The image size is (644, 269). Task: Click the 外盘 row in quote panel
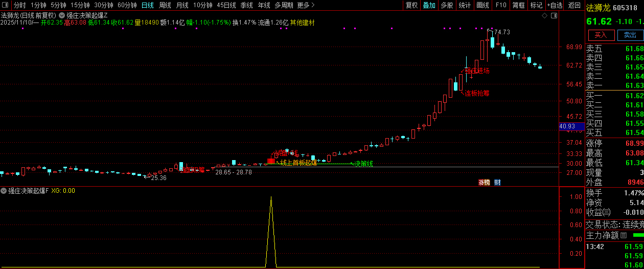click(x=614, y=182)
